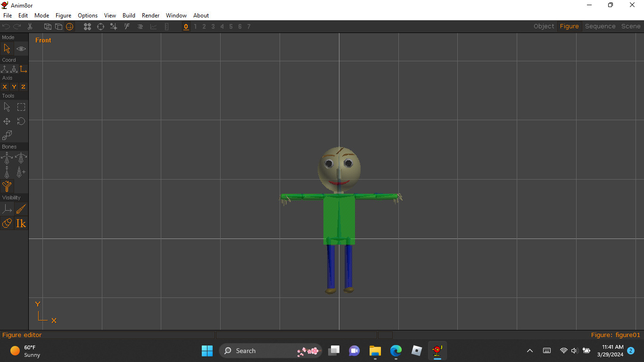The width and height of the screenshot is (644, 362).
Task: Toggle the hide/eye mode icon
Action: pyautogui.click(x=21, y=49)
